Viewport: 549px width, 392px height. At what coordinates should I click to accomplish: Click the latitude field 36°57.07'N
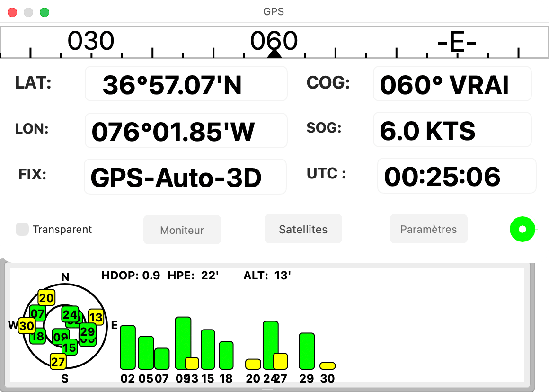click(186, 84)
